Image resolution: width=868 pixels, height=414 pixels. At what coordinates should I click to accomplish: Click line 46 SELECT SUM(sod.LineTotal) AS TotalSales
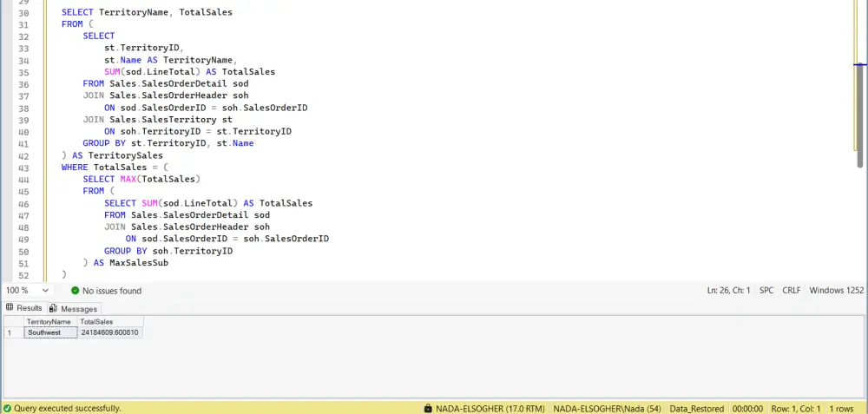pyautogui.click(x=208, y=203)
